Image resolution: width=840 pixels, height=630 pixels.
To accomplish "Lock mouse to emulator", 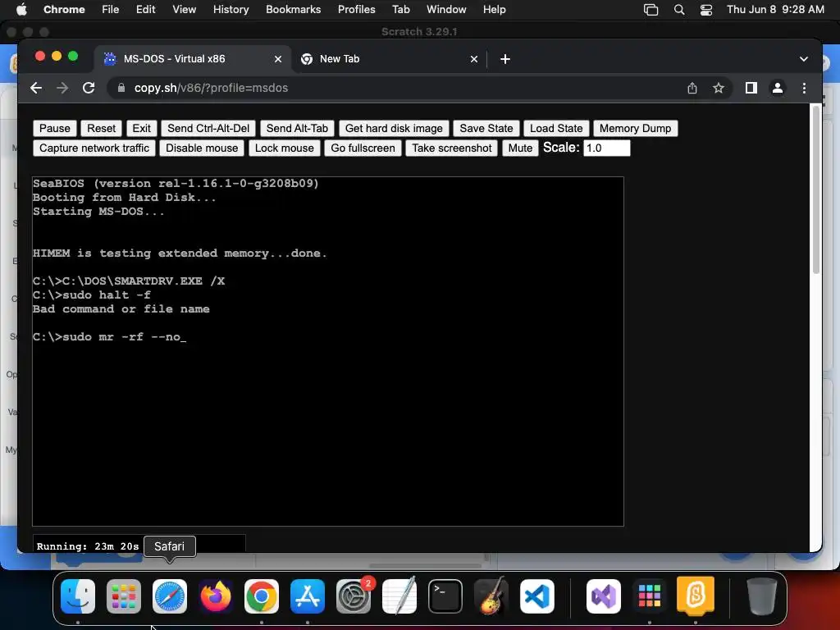I will (285, 148).
